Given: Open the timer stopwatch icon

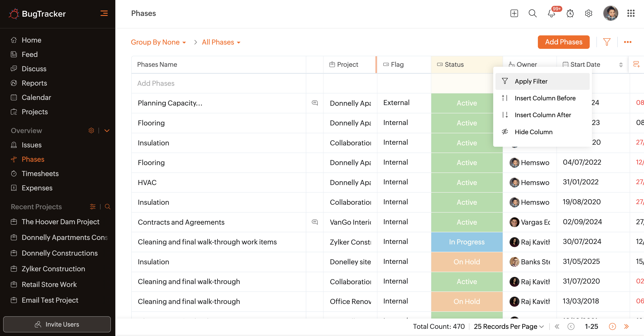Looking at the screenshot, I should pos(570,13).
